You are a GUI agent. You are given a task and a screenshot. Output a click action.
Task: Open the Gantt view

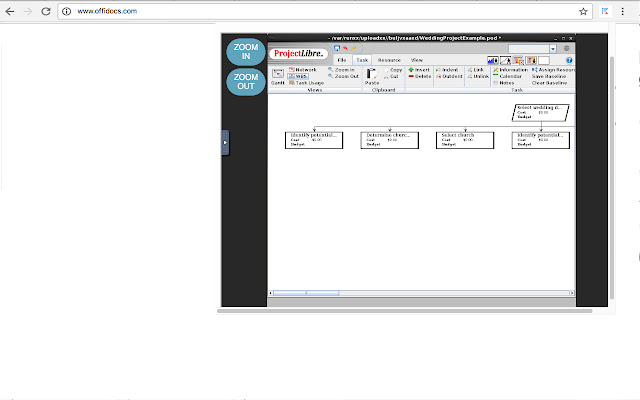coord(278,76)
